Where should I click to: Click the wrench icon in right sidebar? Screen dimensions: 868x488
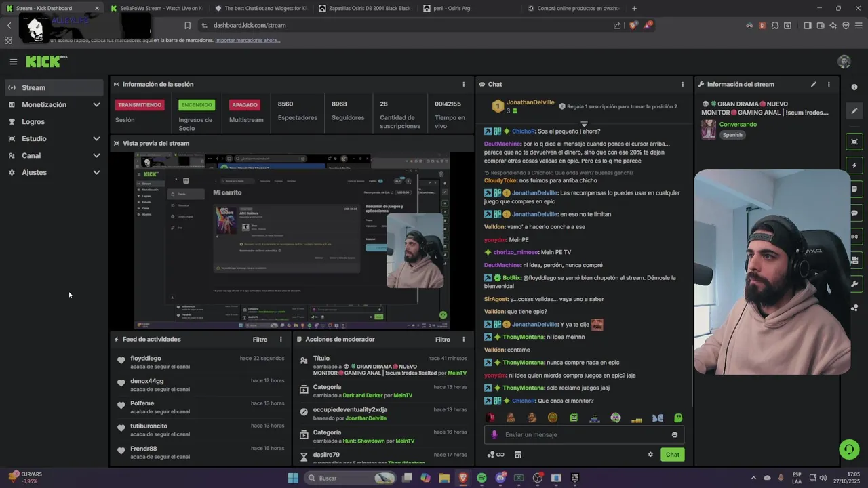point(854,284)
